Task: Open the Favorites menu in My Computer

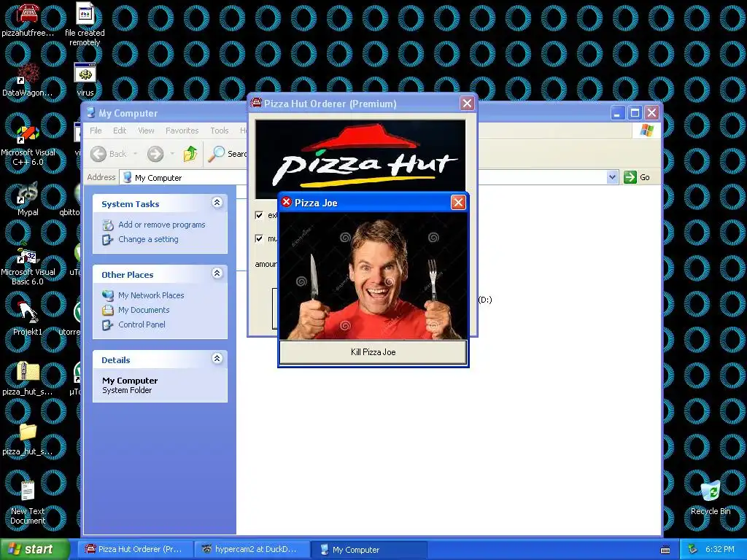Action: click(x=182, y=131)
